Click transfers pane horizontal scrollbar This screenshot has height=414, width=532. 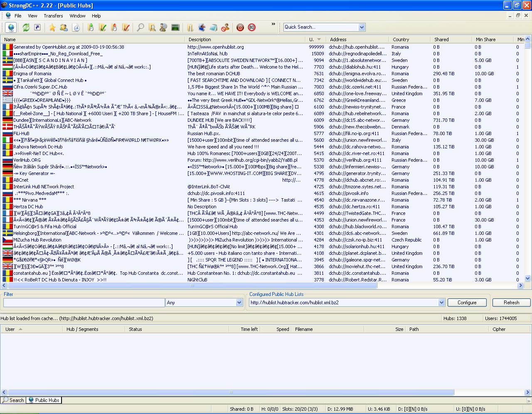coord(231,392)
